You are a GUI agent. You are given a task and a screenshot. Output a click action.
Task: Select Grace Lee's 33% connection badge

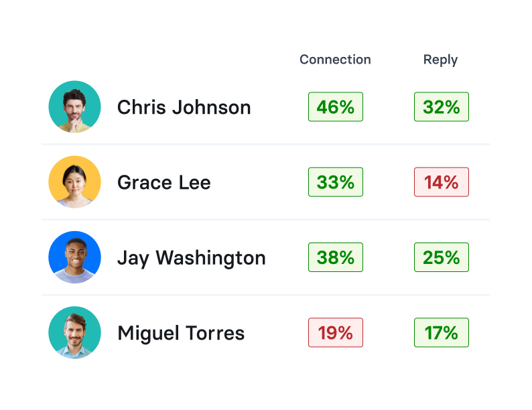pyautogui.click(x=336, y=182)
